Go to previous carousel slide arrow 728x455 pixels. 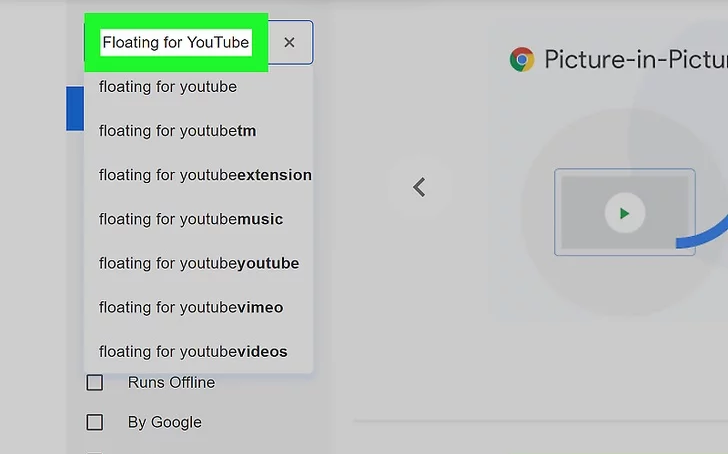pos(419,188)
